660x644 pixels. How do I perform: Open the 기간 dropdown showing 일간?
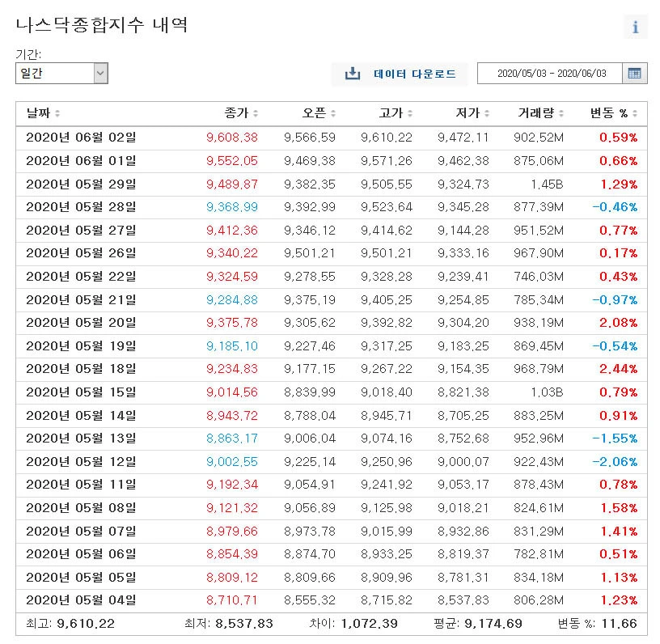pyautogui.click(x=61, y=74)
